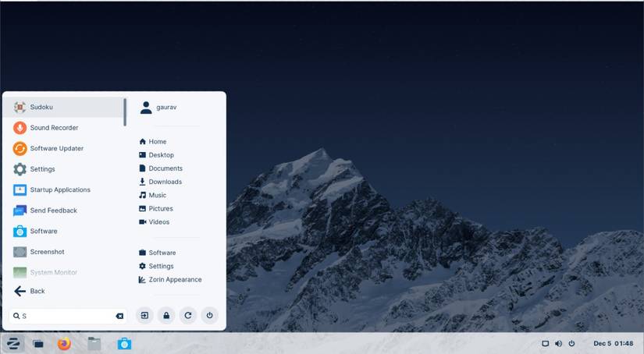Click the display icon in the system tray
Viewport: 644px width, 354px height.
pos(546,344)
